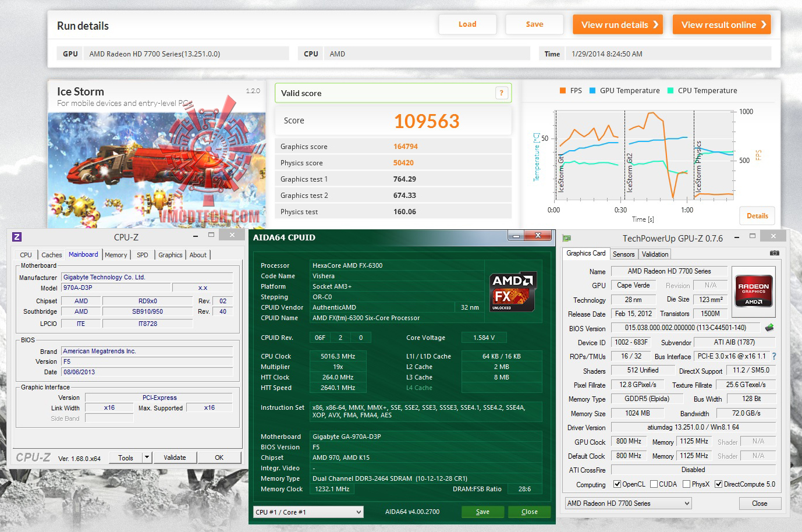Toggle the CUDA checkbox in GPU-Z
The height and width of the screenshot is (532, 802).
point(654,484)
